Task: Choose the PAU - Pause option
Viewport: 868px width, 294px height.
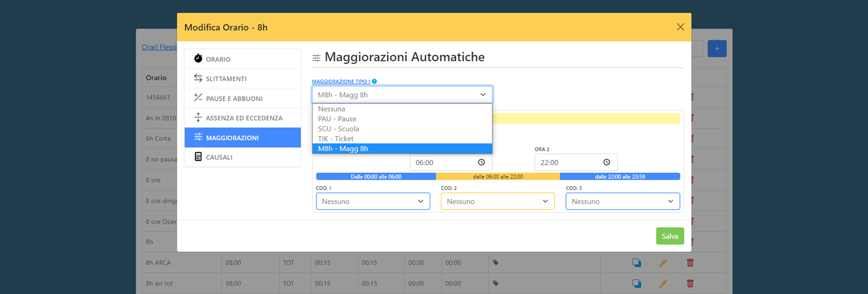Action: 402,119
